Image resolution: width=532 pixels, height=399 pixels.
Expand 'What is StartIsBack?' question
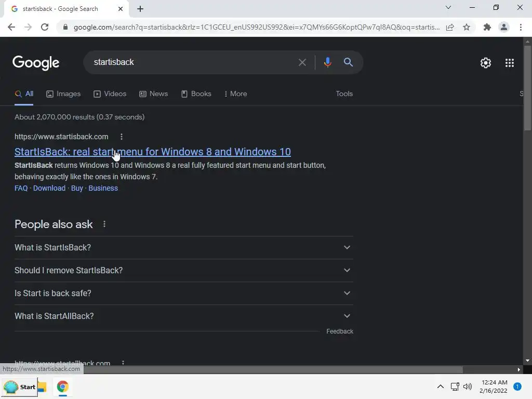(x=184, y=248)
